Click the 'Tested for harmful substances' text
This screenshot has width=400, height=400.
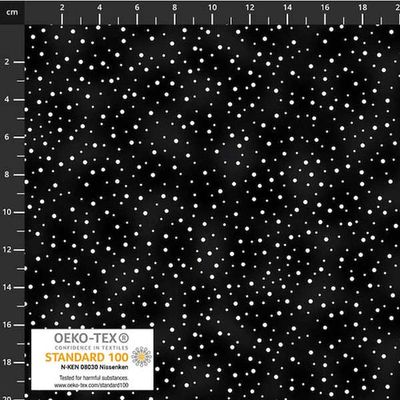tap(94, 378)
